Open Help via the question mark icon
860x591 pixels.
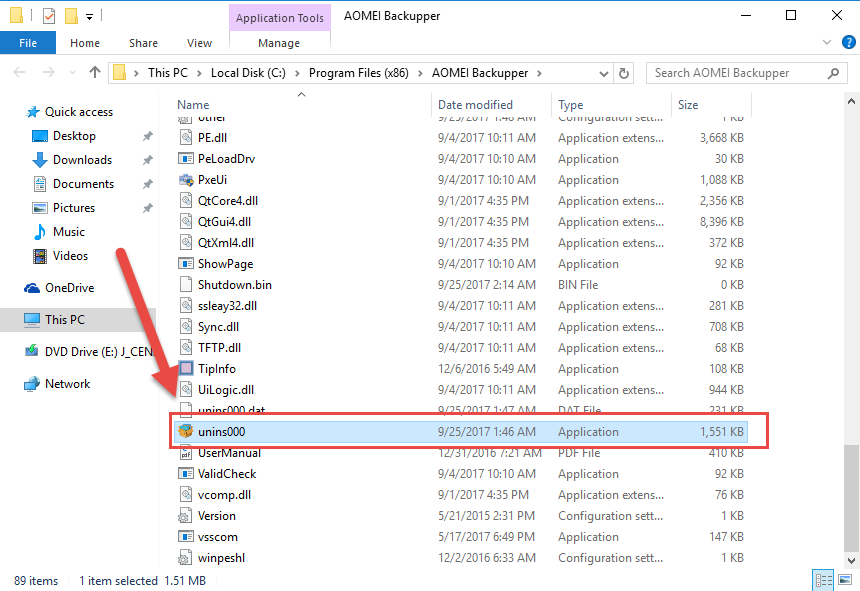coord(847,41)
